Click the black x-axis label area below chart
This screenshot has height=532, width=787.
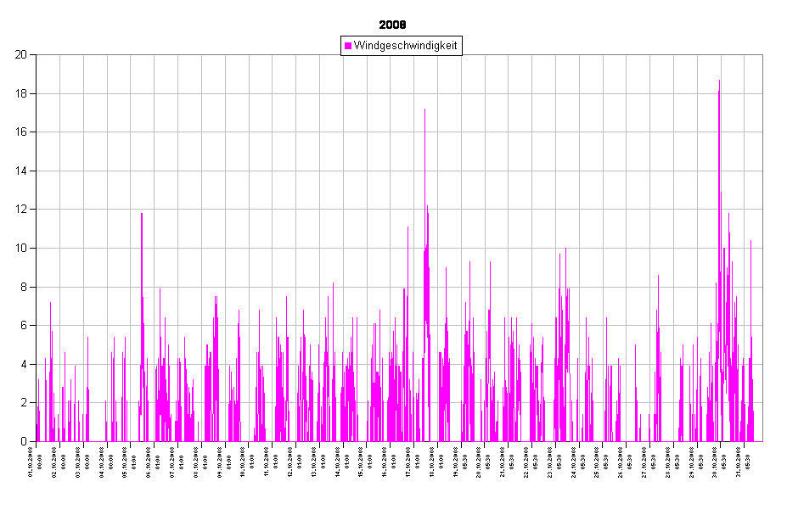pyautogui.click(x=399, y=484)
